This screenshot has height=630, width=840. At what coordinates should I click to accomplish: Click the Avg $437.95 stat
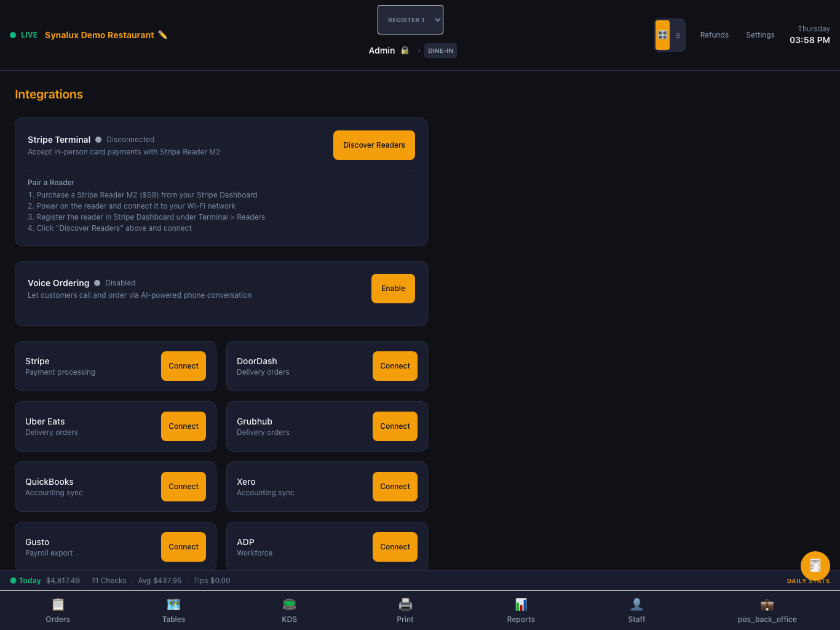pos(160,581)
